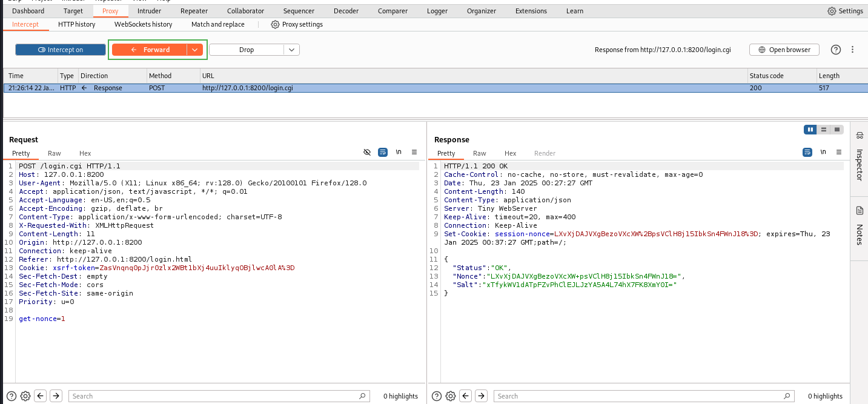Go to previous search match in Request
Viewport: 868px width, 404px height.
point(41,396)
